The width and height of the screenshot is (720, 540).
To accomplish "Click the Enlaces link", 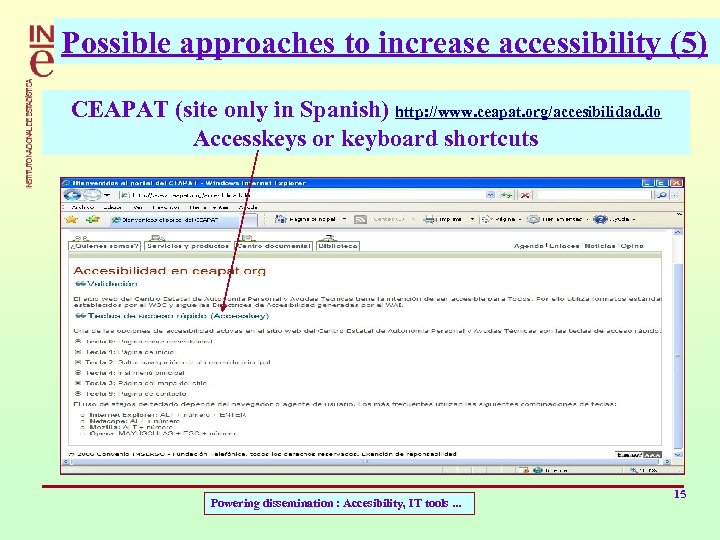I will pos(564,246).
